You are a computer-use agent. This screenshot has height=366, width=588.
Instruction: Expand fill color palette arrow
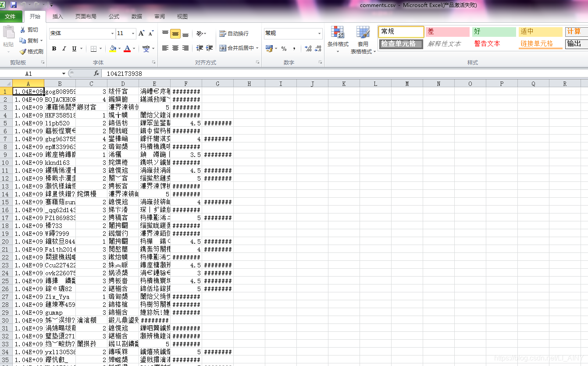tap(120, 49)
